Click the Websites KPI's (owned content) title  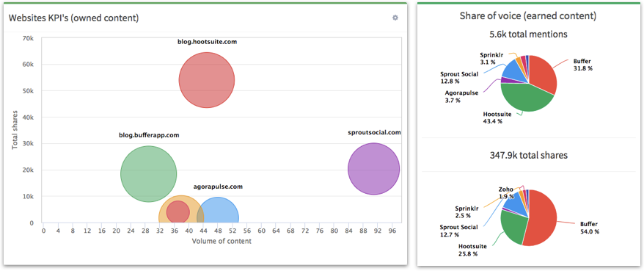pyautogui.click(x=73, y=18)
